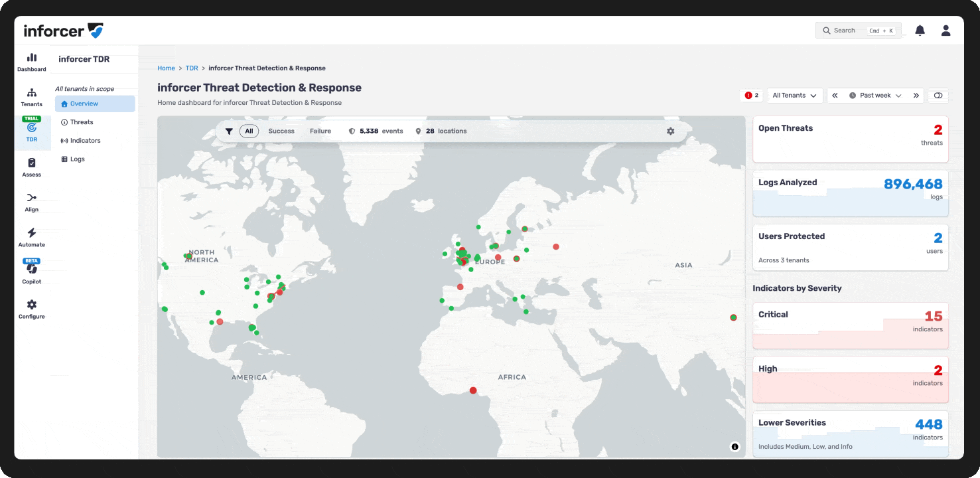This screenshot has height=478, width=980.
Task: Click the red marker in Spain
Action: (x=460, y=287)
